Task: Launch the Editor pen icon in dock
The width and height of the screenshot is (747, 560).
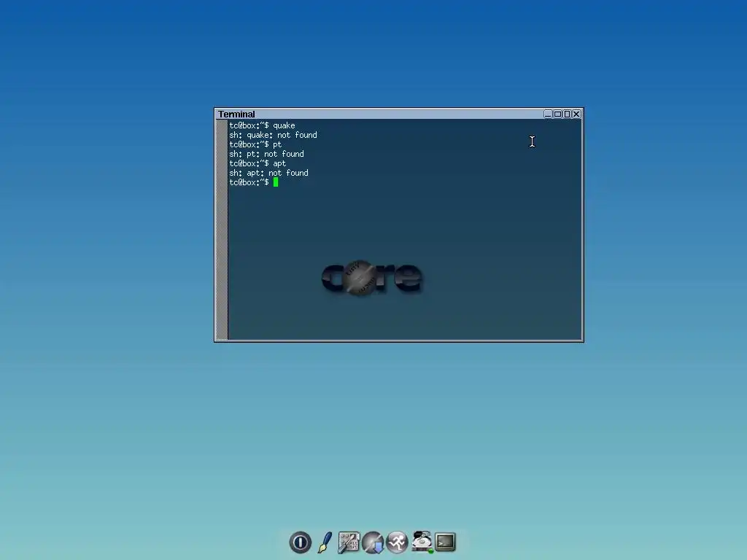Action: [325, 542]
